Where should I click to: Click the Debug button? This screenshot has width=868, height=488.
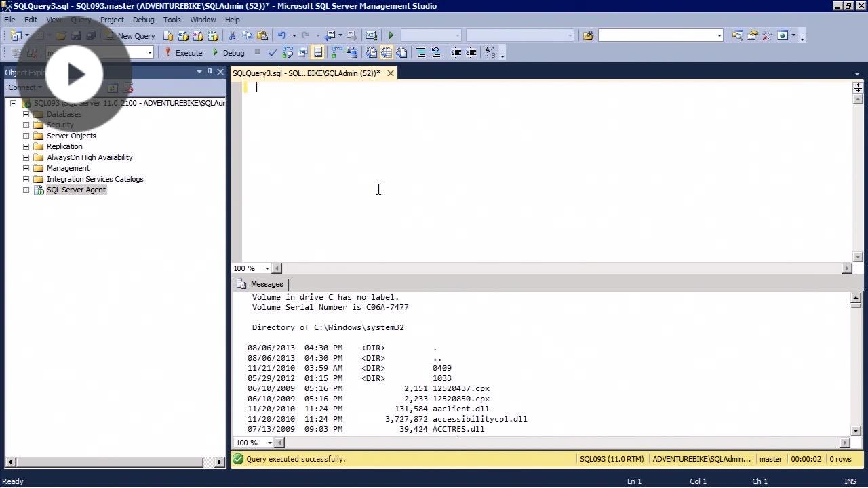click(x=228, y=53)
